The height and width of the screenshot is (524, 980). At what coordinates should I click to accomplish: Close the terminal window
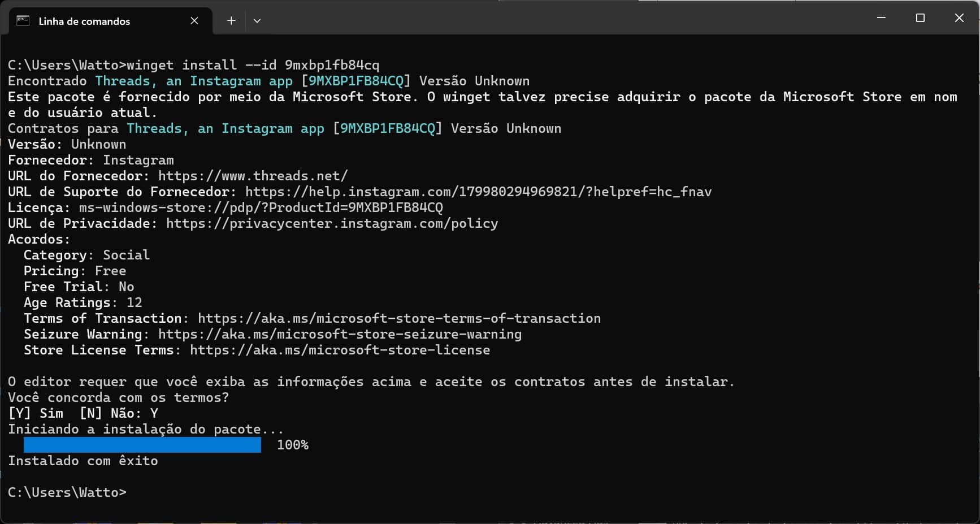point(959,18)
